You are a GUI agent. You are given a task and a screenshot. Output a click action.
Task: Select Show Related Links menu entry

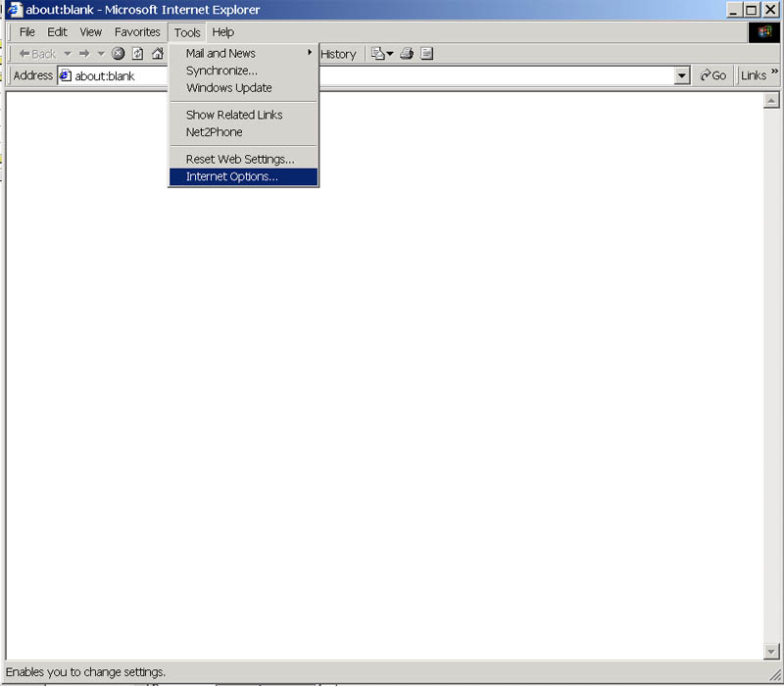click(x=243, y=115)
